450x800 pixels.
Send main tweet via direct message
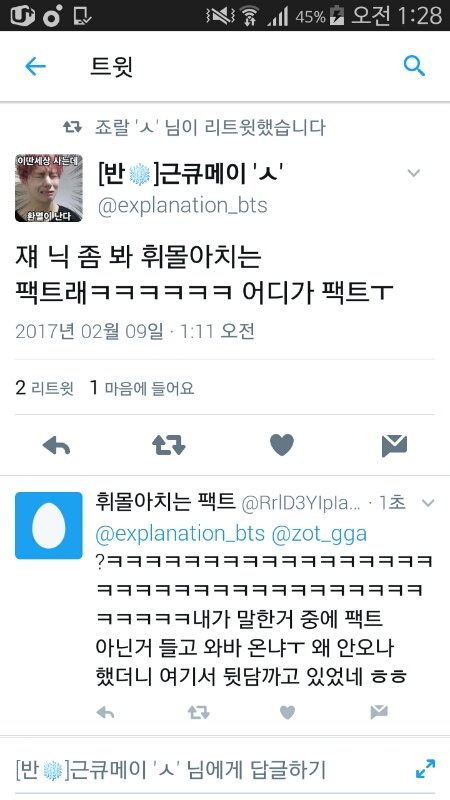coord(394,446)
